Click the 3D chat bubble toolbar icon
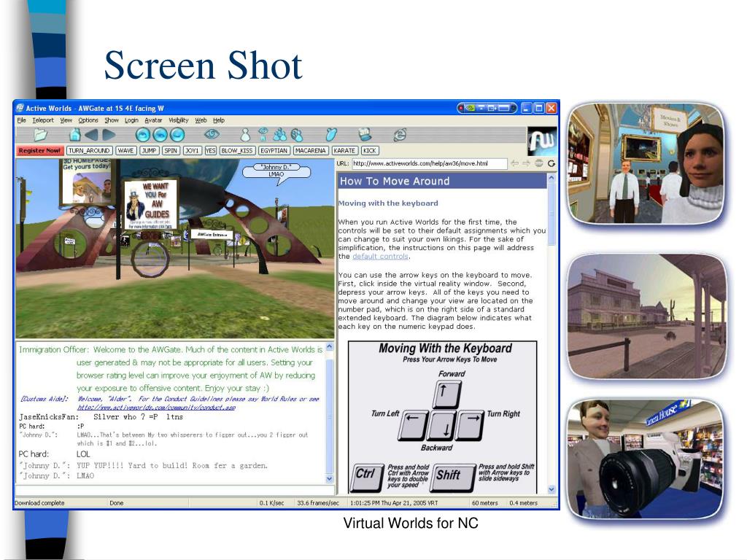Viewport: 747px width, 560px height. click(x=365, y=134)
